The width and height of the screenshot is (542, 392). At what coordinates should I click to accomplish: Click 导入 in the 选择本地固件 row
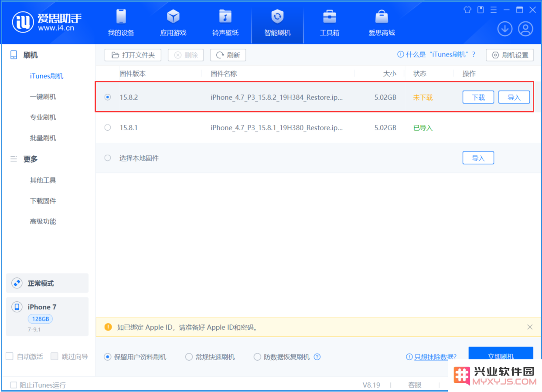coord(478,158)
